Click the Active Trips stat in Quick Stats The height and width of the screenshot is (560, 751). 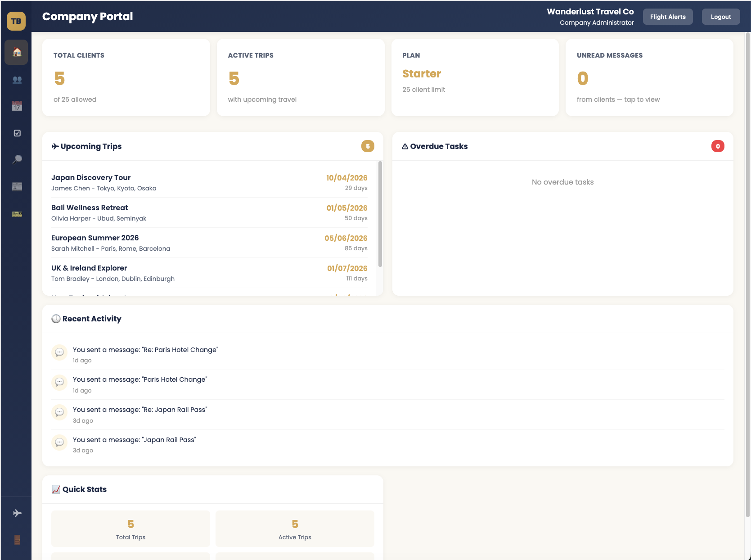coord(295,528)
